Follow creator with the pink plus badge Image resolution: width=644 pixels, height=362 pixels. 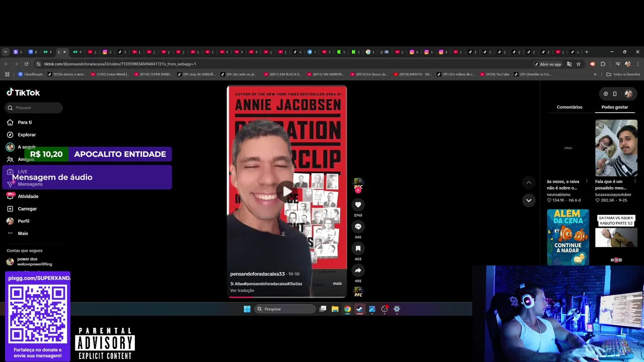(358, 191)
